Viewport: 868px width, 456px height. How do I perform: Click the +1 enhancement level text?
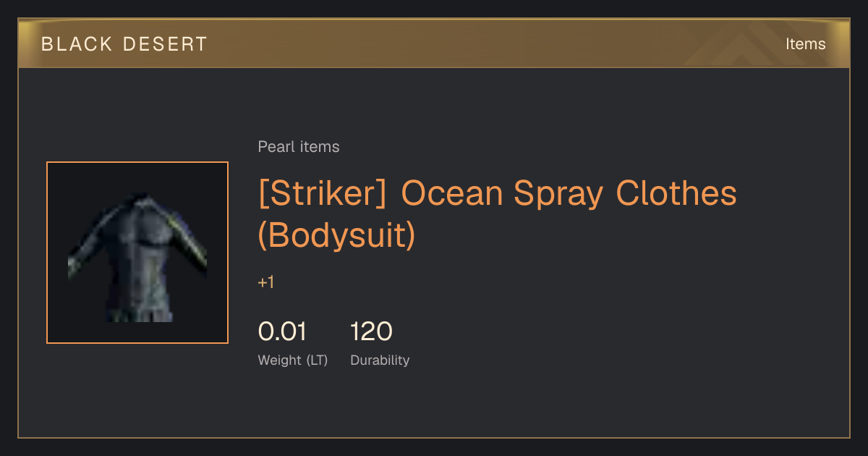coord(266,282)
